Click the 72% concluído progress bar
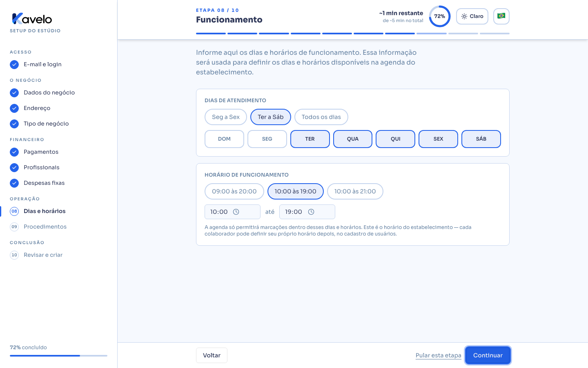This screenshot has width=588, height=368. pyautogui.click(x=58, y=356)
